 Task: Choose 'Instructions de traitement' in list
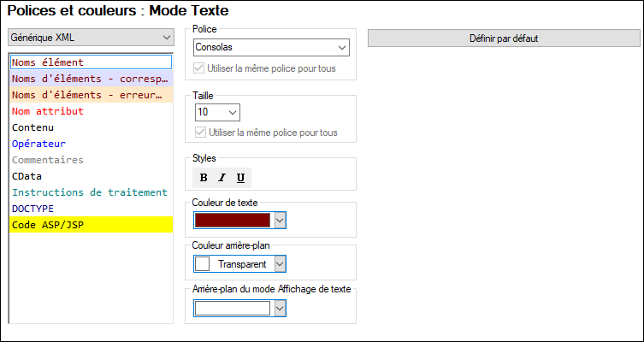[x=90, y=192]
